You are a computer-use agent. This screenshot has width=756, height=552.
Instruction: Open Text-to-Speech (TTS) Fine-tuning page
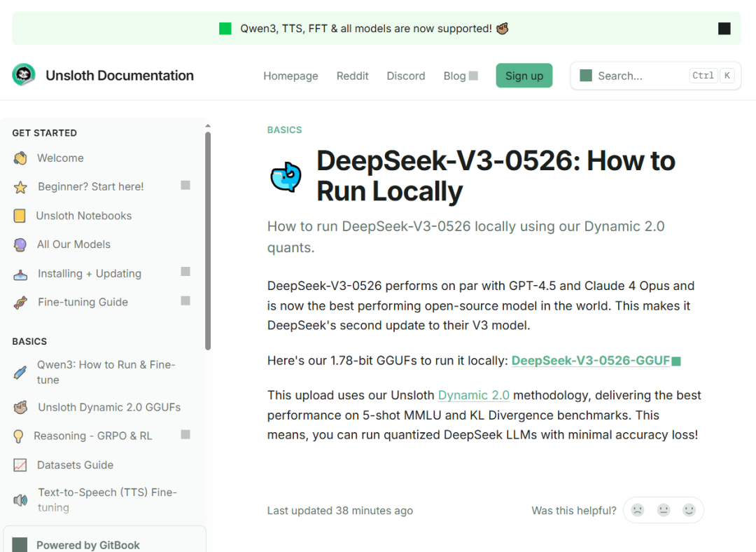tap(108, 500)
